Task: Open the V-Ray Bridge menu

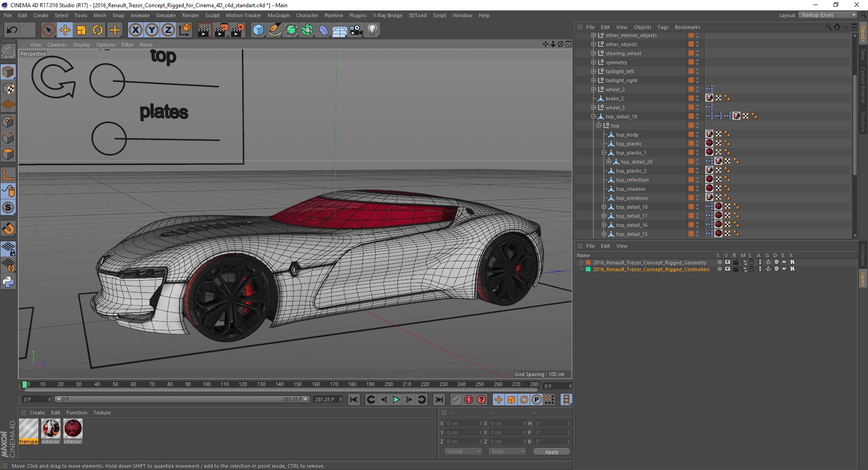Action: point(387,15)
